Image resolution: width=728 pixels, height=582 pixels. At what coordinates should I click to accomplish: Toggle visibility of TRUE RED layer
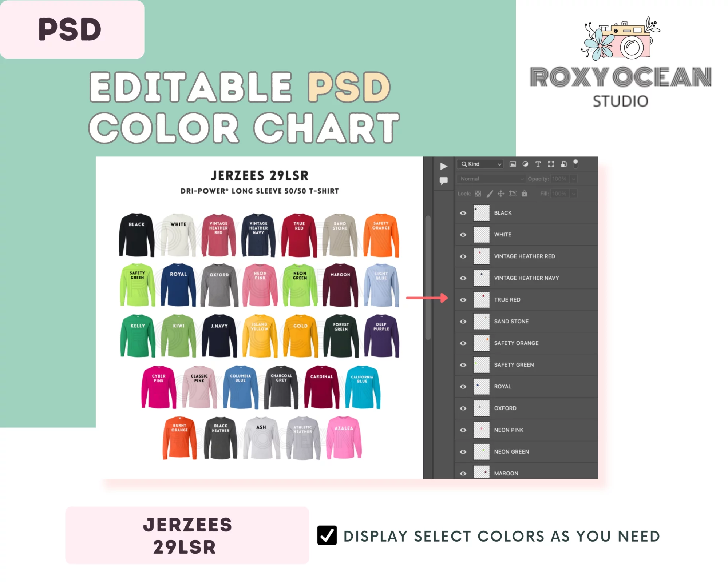coord(463,299)
